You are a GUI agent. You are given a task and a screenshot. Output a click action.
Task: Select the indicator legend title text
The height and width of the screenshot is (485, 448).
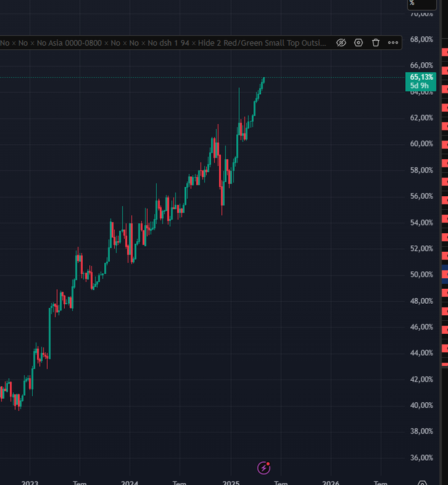[x=163, y=43]
